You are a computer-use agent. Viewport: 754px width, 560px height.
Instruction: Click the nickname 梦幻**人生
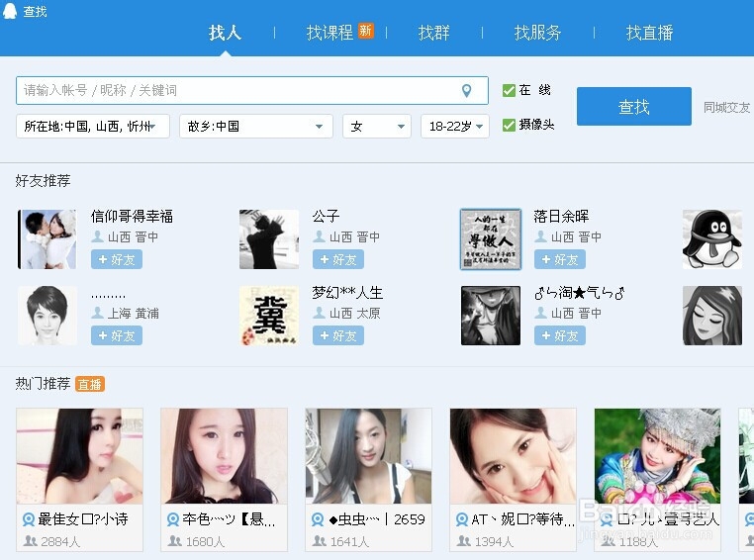347,292
